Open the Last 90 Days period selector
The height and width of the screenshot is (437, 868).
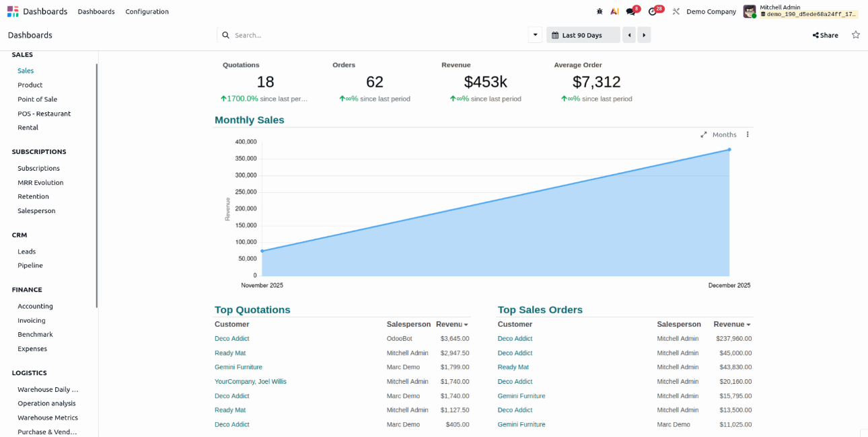(x=583, y=35)
